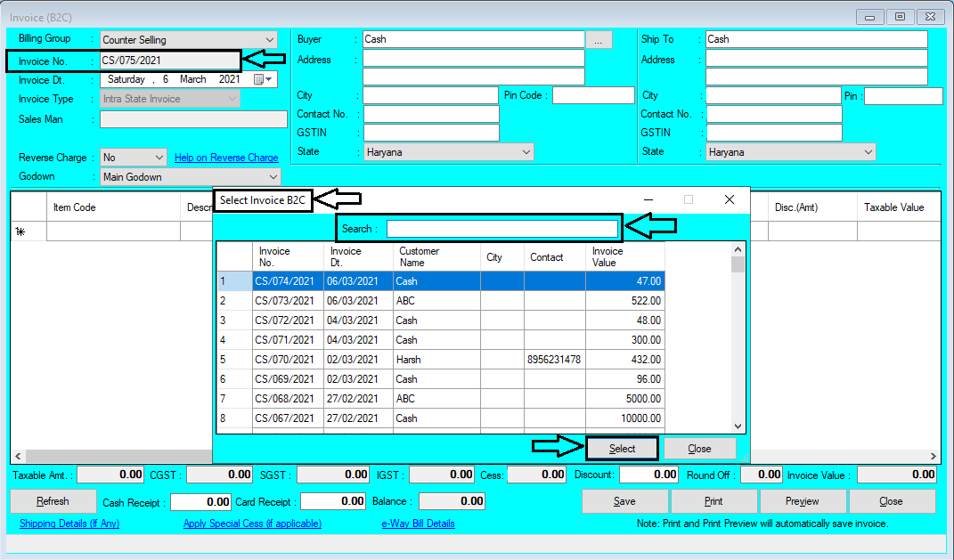
Task: Open Print Preview for the invoice
Action: [x=803, y=501]
